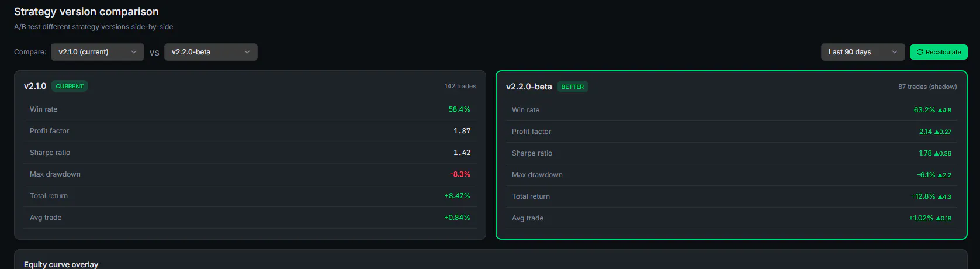980x269 pixels.
Task: Click the Total return label in v2.2.0-beta card
Action: click(x=531, y=196)
